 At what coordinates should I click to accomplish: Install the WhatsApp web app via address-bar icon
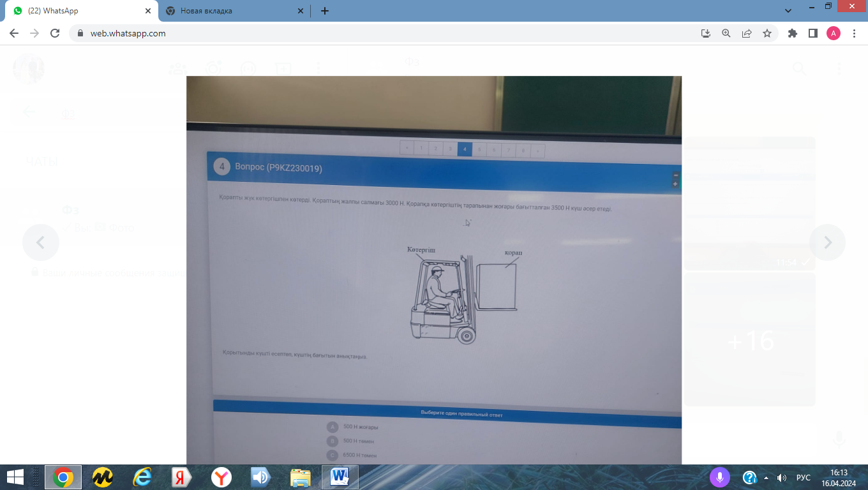(x=705, y=33)
